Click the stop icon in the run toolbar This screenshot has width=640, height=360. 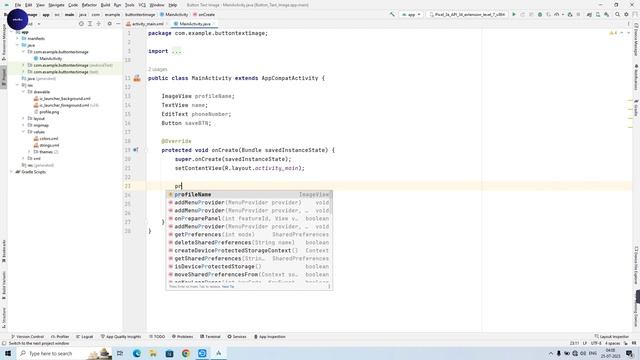(x=578, y=14)
